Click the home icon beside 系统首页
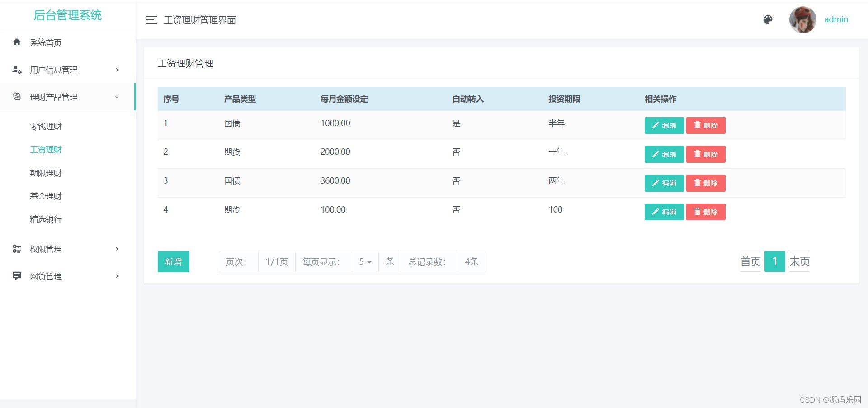Screen dimensions: 868x408 pyautogui.click(x=16, y=42)
